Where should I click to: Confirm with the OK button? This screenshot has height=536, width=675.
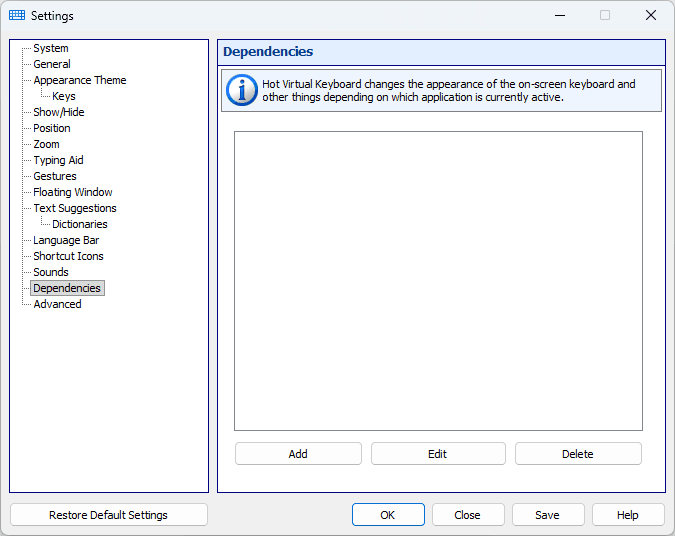(x=388, y=515)
